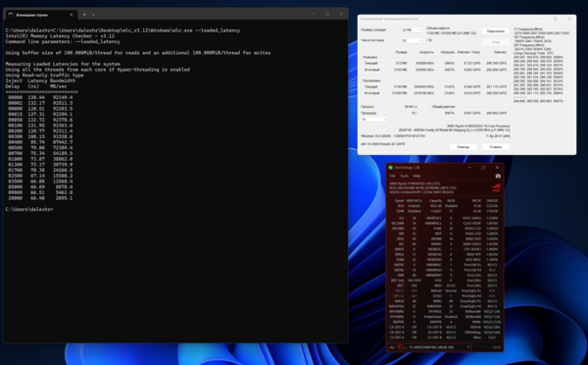Maximize the ZenTimings window

click(x=483, y=168)
